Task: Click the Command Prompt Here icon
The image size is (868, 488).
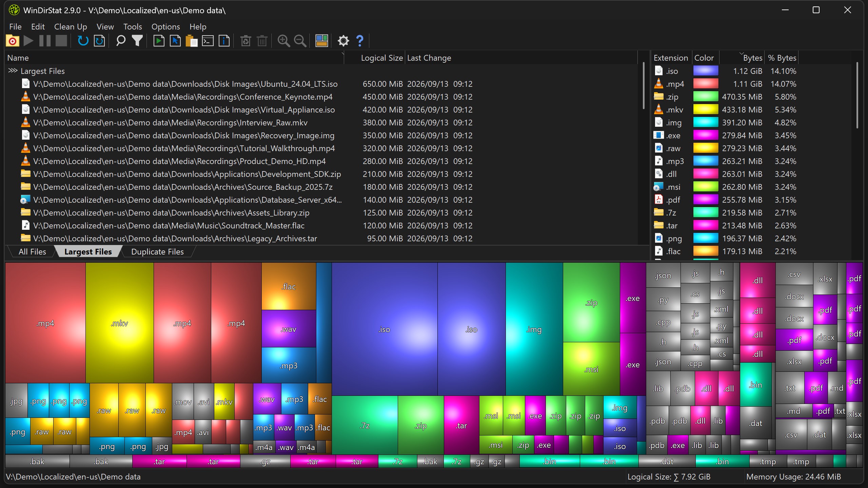Action: [x=208, y=41]
